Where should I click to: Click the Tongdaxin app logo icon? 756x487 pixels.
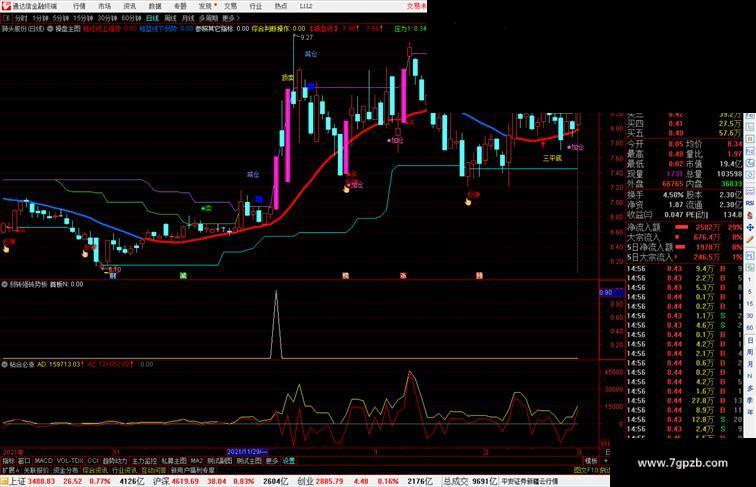tap(6, 6)
